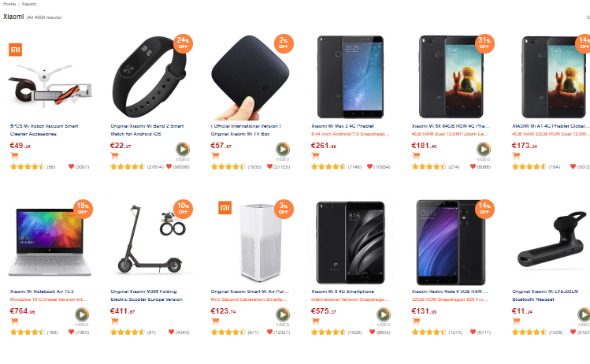The width and height of the screenshot is (590, 364).
Task: Open star ratings of Mi Max 2
Action: (x=328, y=166)
